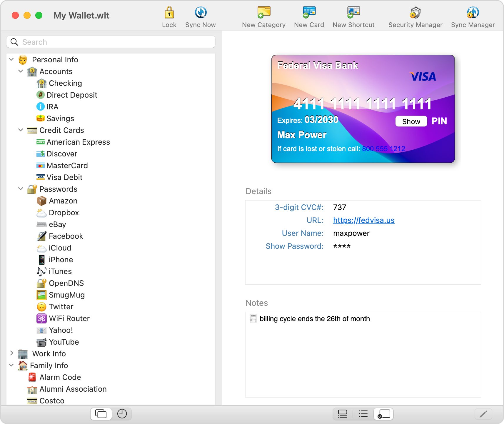Viewport: 504px width, 424px height.
Task: Click the User Name label
Action: coord(303,233)
